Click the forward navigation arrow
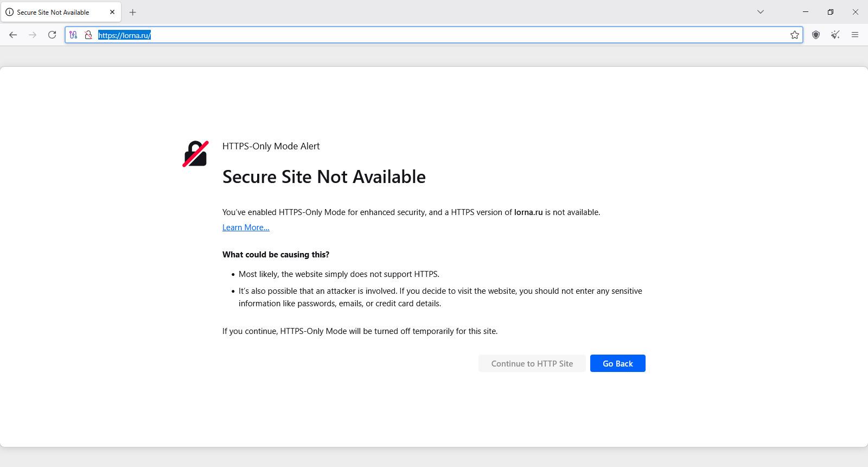Screen dimensions: 868x467 click(33, 35)
